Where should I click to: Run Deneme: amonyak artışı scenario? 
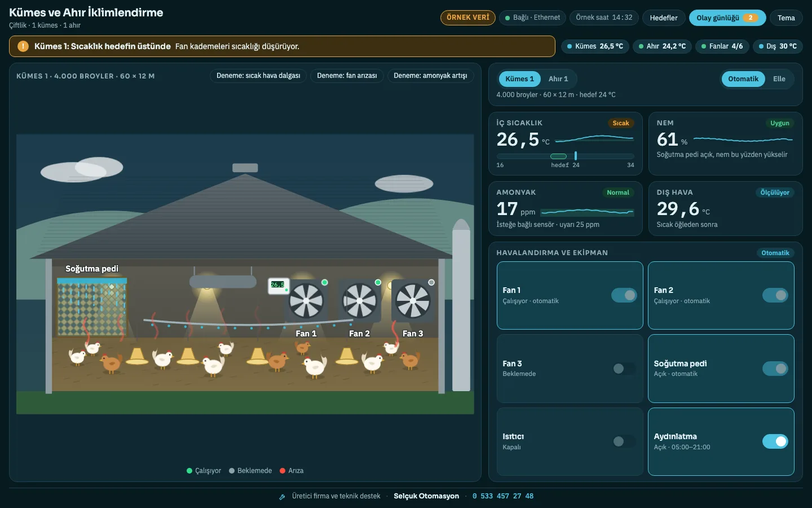[430, 76]
